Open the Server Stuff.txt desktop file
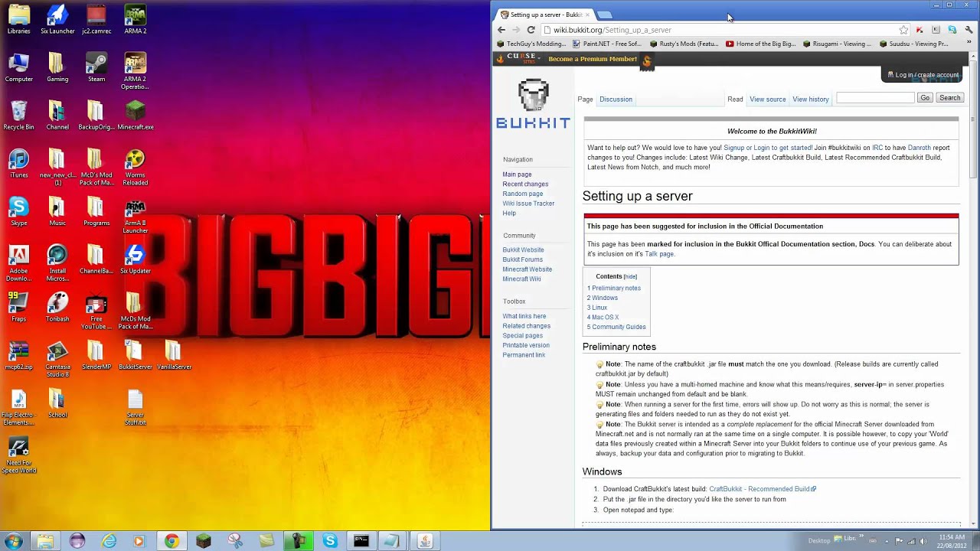This screenshot has width=980, height=551. tap(136, 408)
